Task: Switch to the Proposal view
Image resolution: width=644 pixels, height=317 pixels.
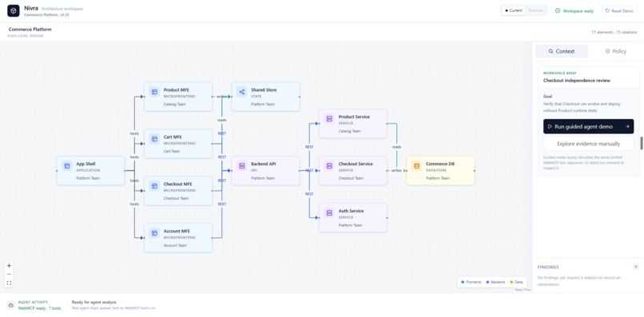Action: (x=535, y=10)
